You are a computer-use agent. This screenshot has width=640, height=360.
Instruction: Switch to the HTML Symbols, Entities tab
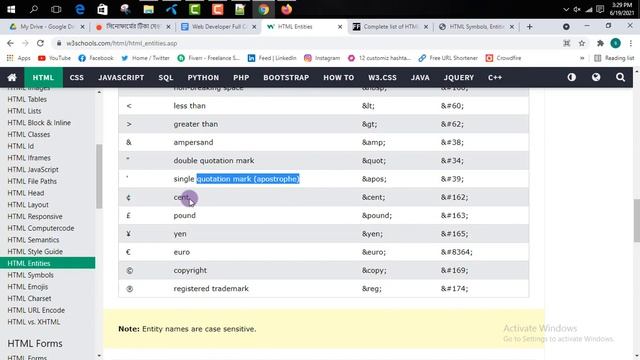pyautogui.click(x=476, y=27)
